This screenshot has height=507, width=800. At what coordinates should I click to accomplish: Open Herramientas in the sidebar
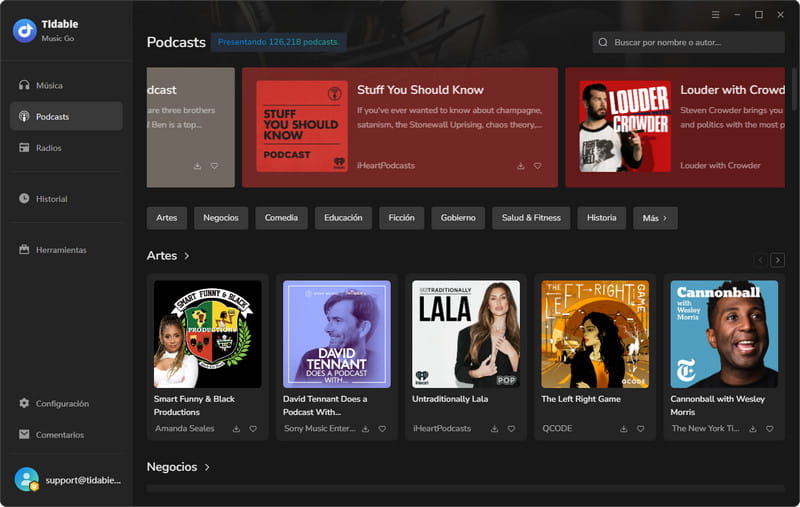(x=66, y=249)
